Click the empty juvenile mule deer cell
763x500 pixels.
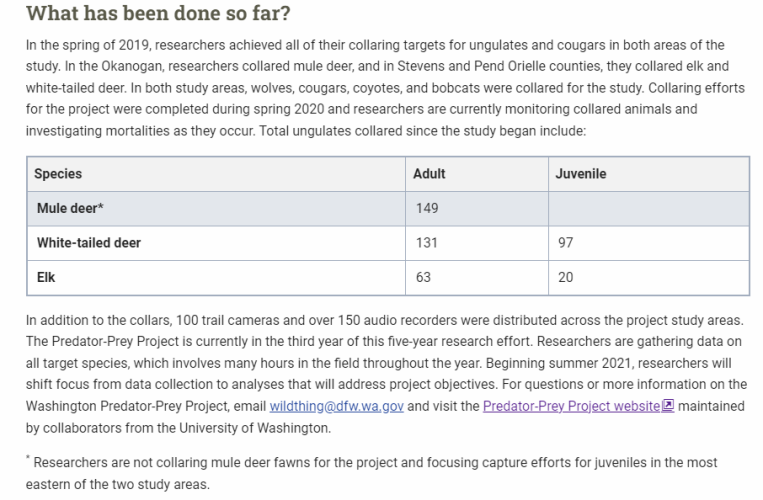[648, 208]
